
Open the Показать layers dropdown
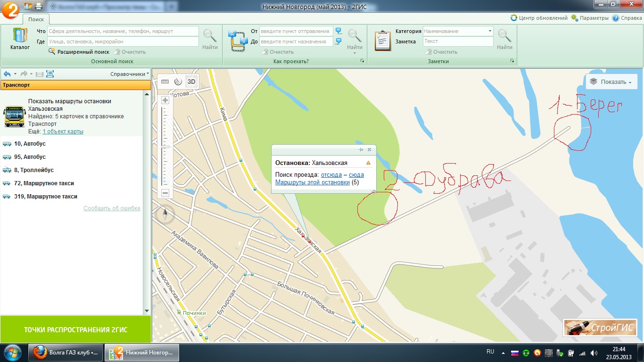point(611,82)
